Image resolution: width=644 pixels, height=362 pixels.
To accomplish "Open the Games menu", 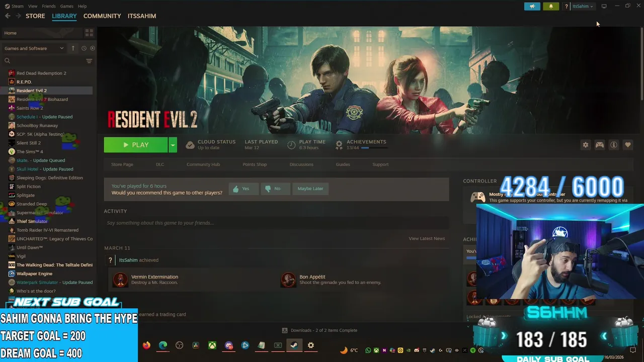I will (66, 6).
